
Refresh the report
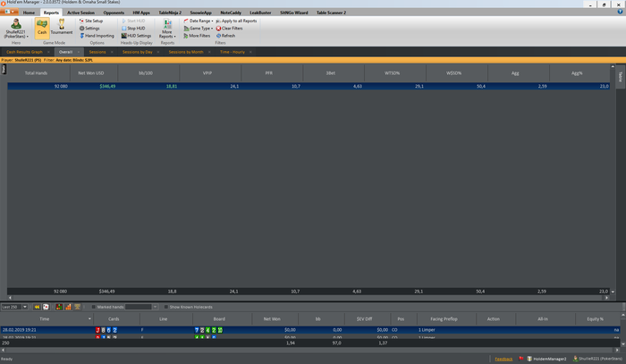pos(226,36)
